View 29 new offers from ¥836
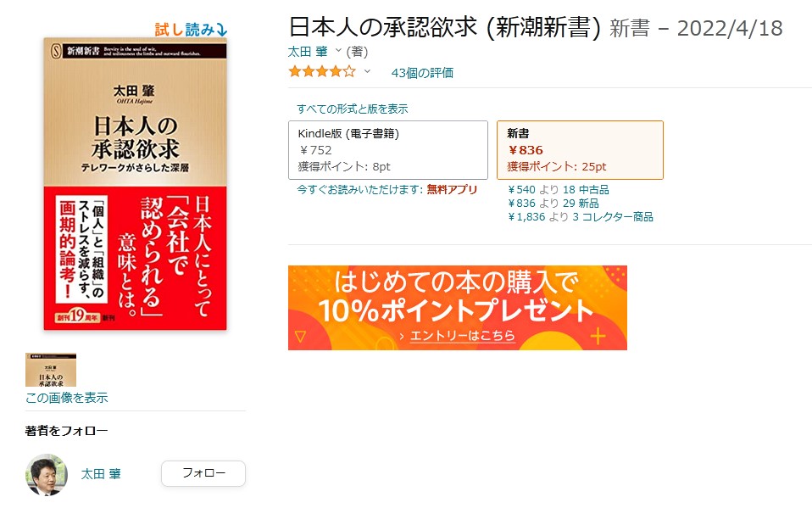Image resolution: width=812 pixels, height=508 pixels. [x=553, y=204]
